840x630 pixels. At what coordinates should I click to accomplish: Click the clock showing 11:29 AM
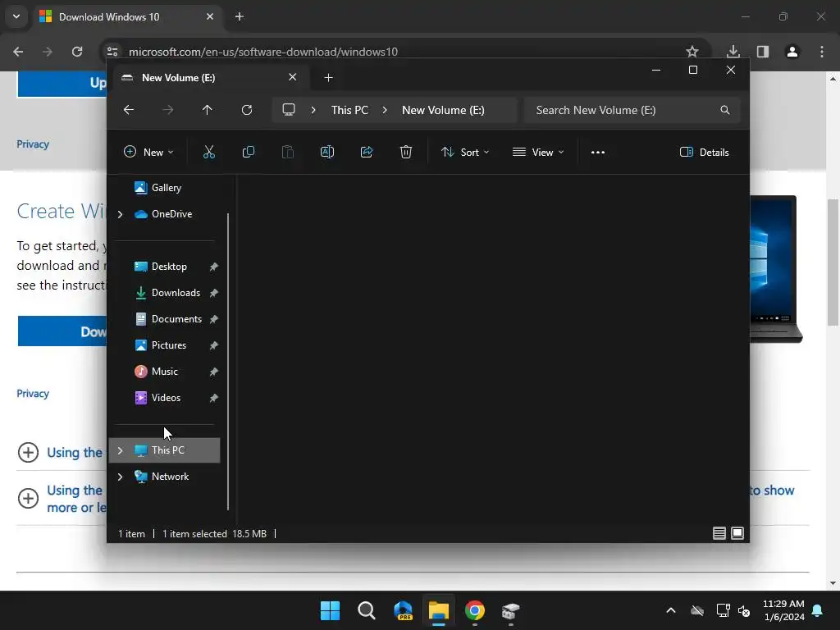pyautogui.click(x=783, y=604)
